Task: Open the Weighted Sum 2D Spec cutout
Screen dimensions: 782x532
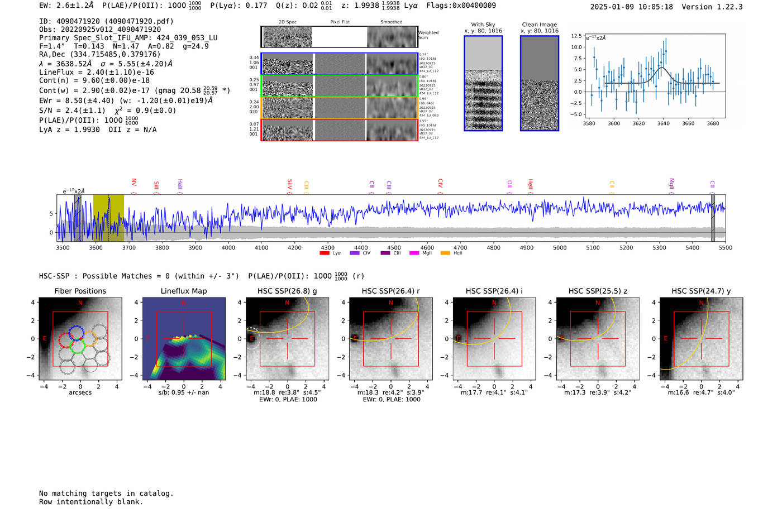Action: (x=288, y=37)
